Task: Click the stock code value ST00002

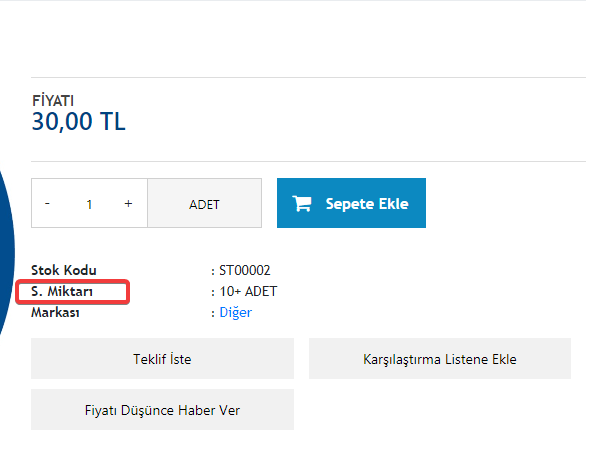Action: point(245,270)
